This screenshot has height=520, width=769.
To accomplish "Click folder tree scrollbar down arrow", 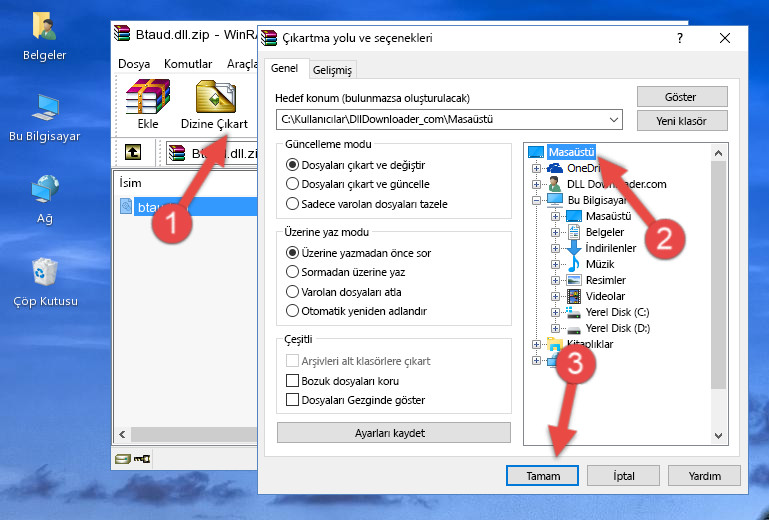I will [718, 436].
